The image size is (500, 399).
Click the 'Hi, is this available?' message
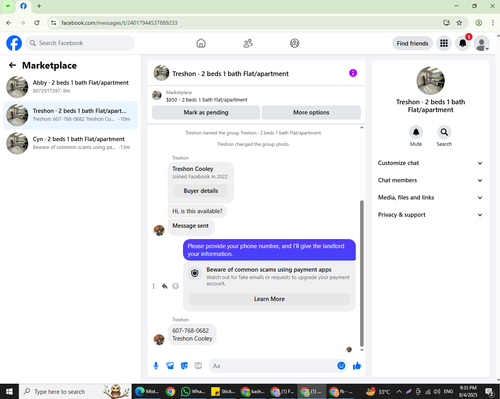[197, 211]
